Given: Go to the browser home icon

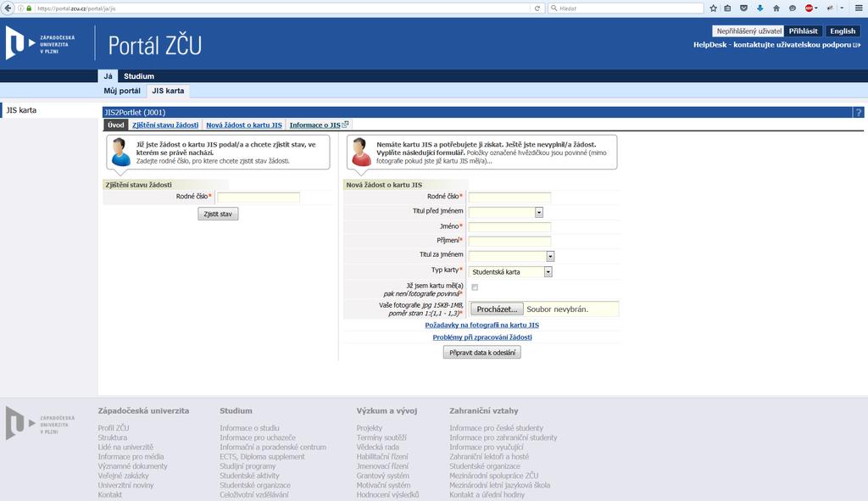Looking at the screenshot, I should [776, 8].
